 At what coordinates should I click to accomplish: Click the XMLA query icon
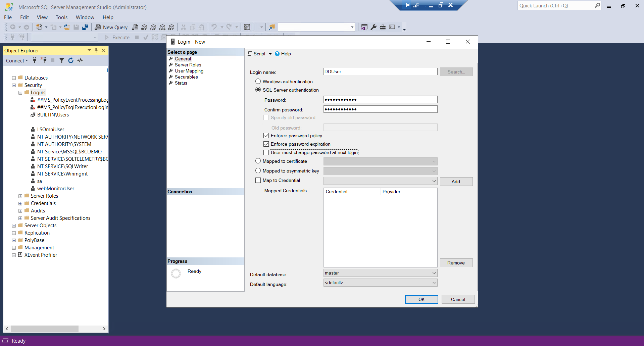[x=162, y=27]
